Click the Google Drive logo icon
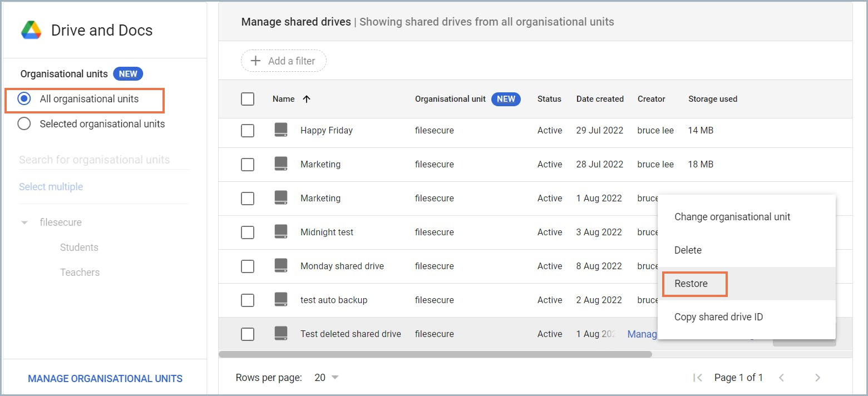 click(31, 30)
